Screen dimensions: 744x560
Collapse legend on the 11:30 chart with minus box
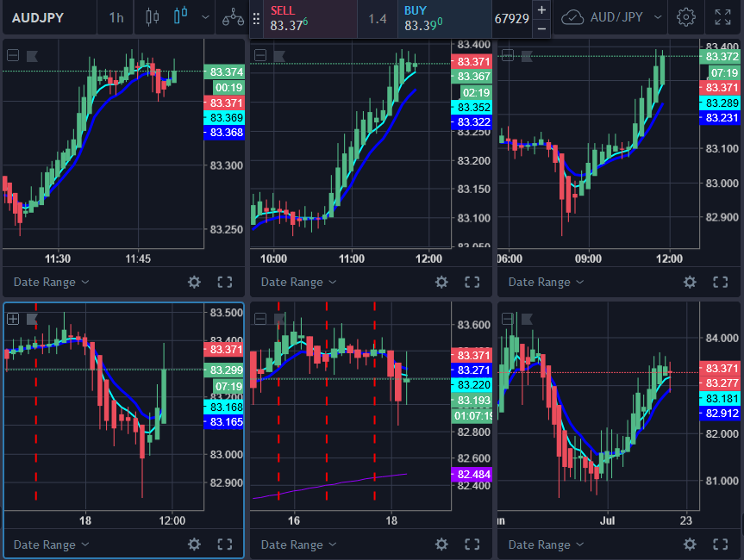tap(13, 56)
